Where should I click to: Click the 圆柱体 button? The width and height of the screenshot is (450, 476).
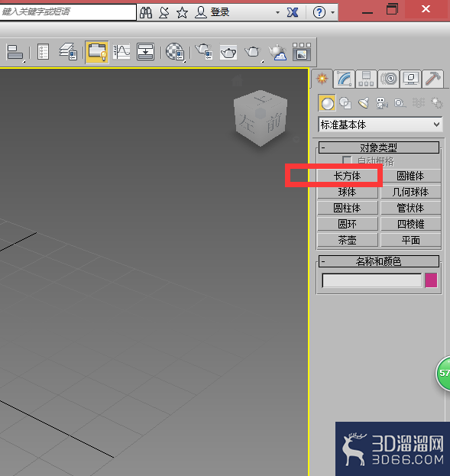coord(348,208)
